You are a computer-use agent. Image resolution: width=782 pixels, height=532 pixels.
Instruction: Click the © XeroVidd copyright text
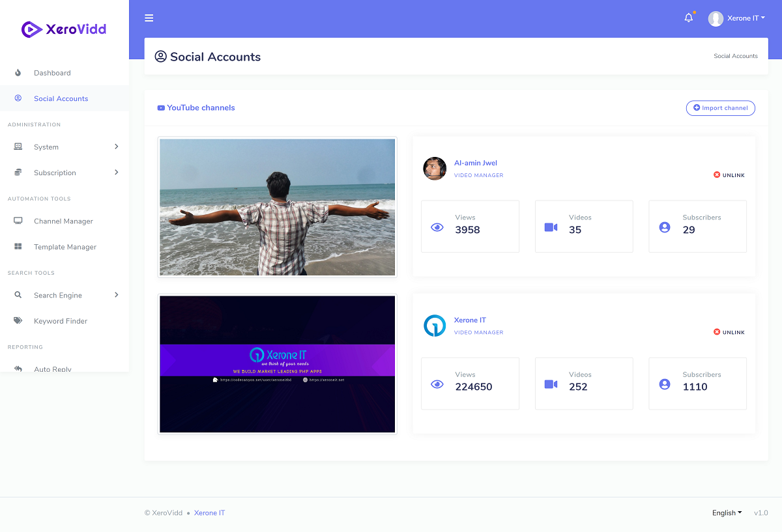pyautogui.click(x=164, y=513)
